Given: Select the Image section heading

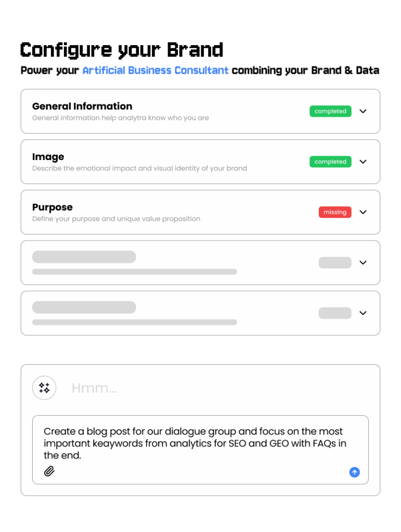Looking at the screenshot, I should point(48,156).
